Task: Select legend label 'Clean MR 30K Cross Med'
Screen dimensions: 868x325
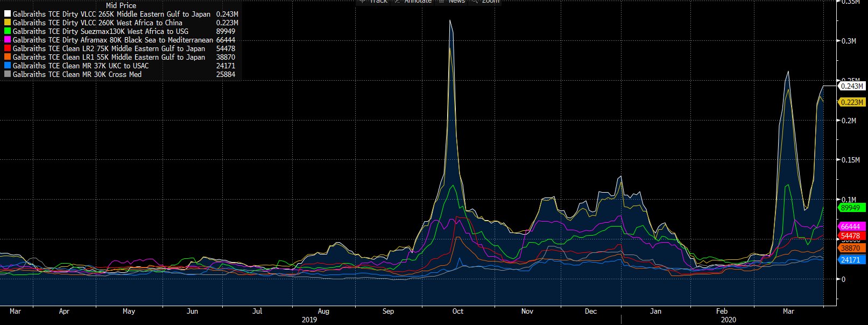Action: (x=102, y=75)
